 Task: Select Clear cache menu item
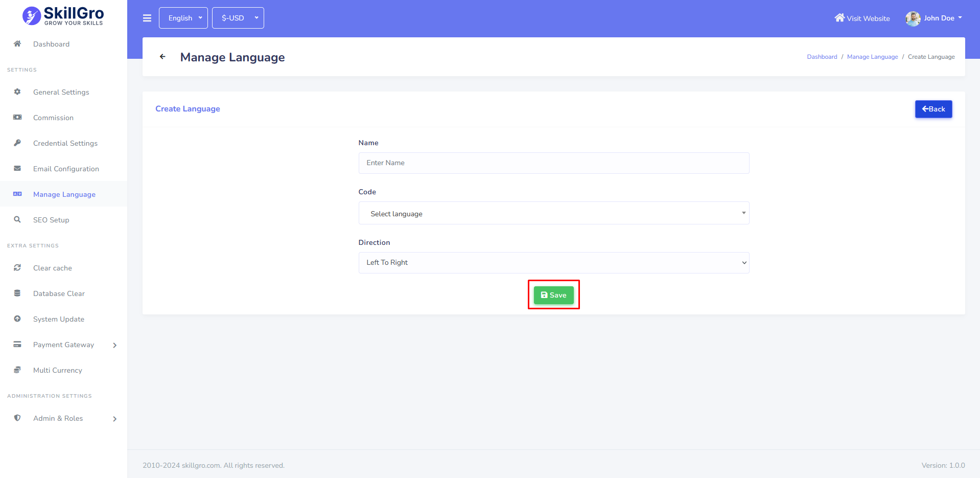pyautogui.click(x=63, y=268)
